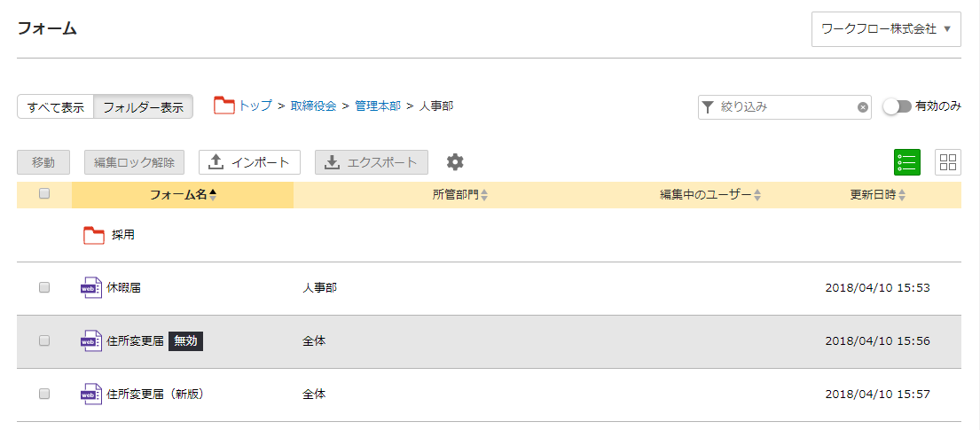The height and width of the screenshot is (430, 980).
Task: Switch to grid view layout icon
Action: coord(948,162)
